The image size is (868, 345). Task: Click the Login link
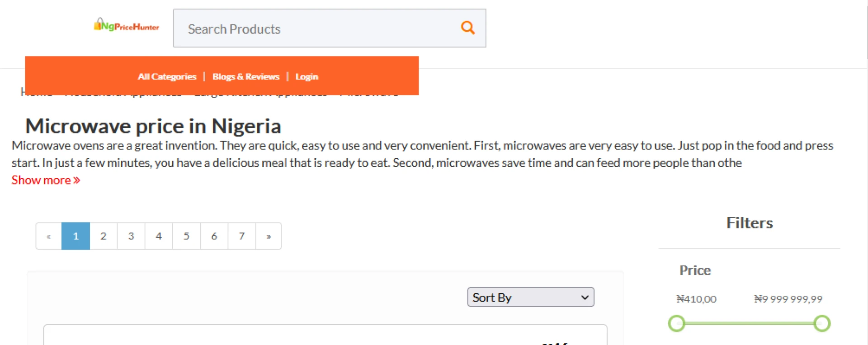click(307, 76)
